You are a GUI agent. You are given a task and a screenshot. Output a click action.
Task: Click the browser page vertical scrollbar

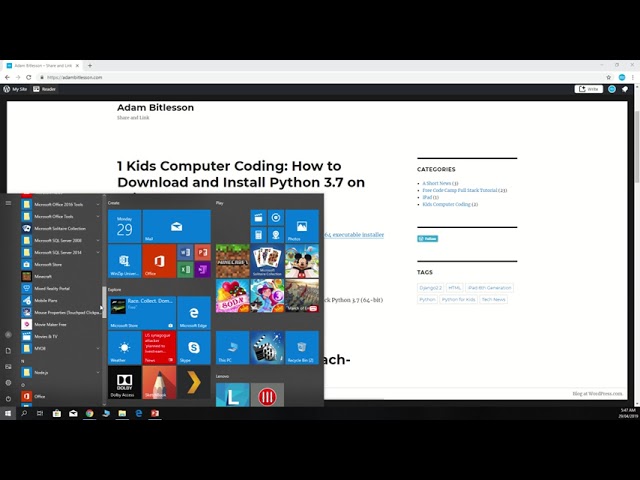637,146
